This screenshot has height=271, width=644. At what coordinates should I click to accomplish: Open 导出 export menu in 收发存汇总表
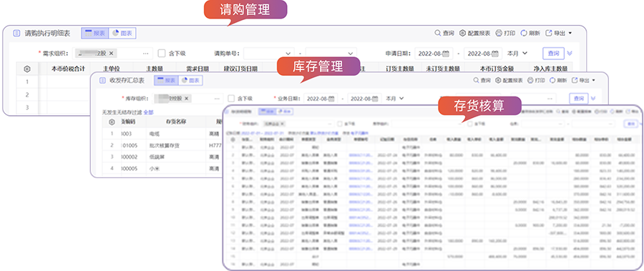584,81
